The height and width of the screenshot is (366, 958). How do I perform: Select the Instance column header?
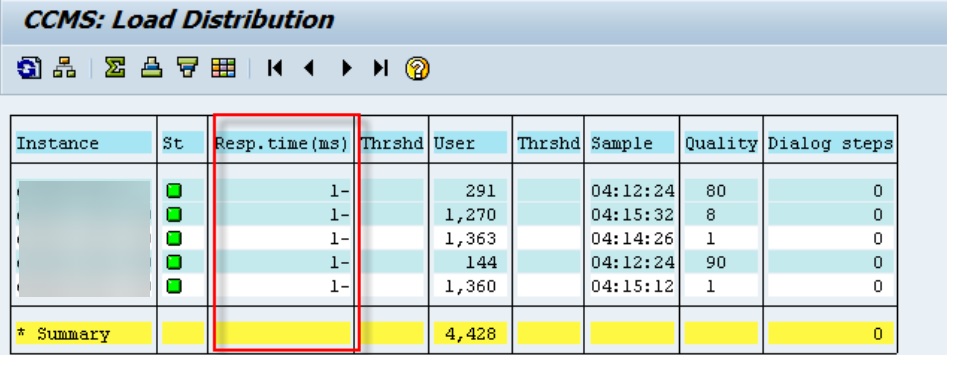click(x=84, y=143)
